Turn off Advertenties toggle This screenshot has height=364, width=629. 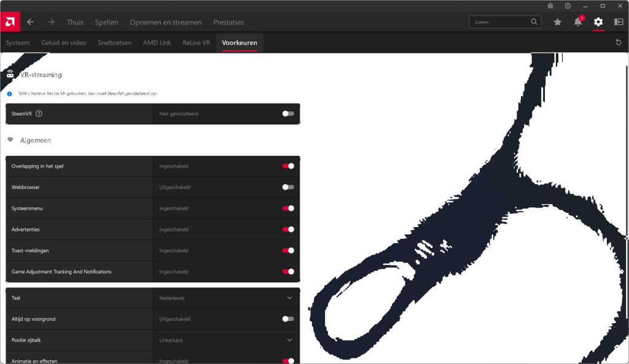click(287, 230)
